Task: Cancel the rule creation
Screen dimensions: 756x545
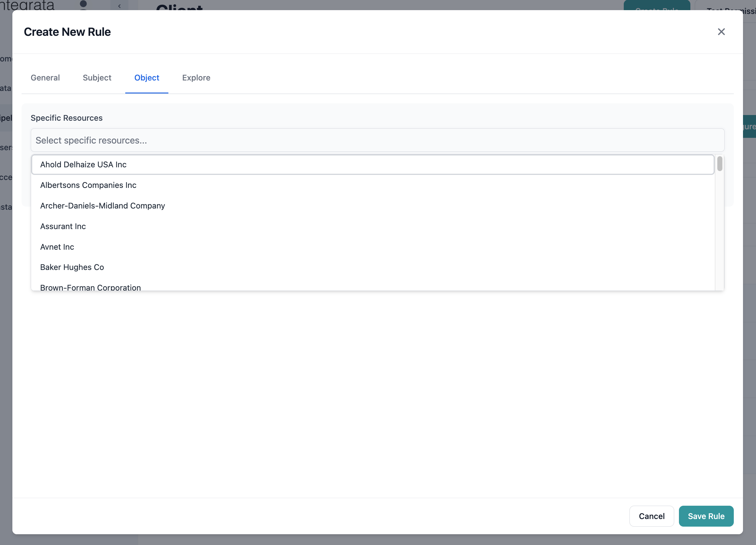Action: tap(652, 516)
